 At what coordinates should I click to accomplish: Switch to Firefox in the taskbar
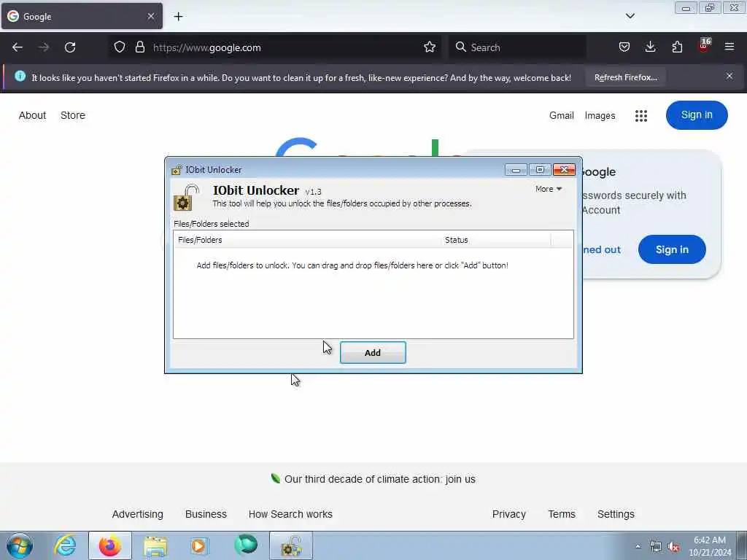pos(110,545)
